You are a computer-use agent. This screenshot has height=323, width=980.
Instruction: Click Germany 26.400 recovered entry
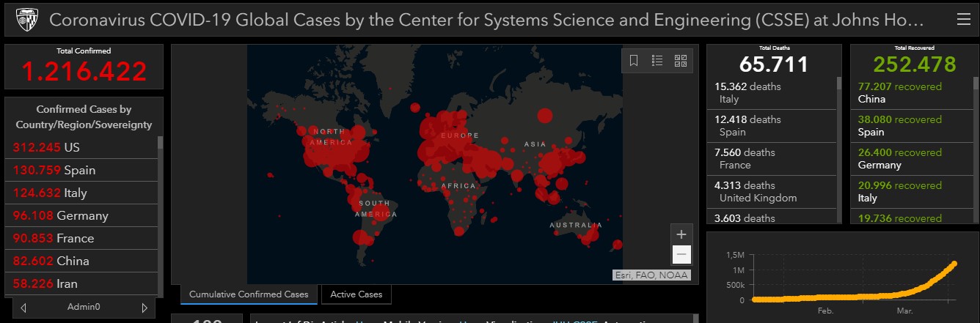(912, 159)
